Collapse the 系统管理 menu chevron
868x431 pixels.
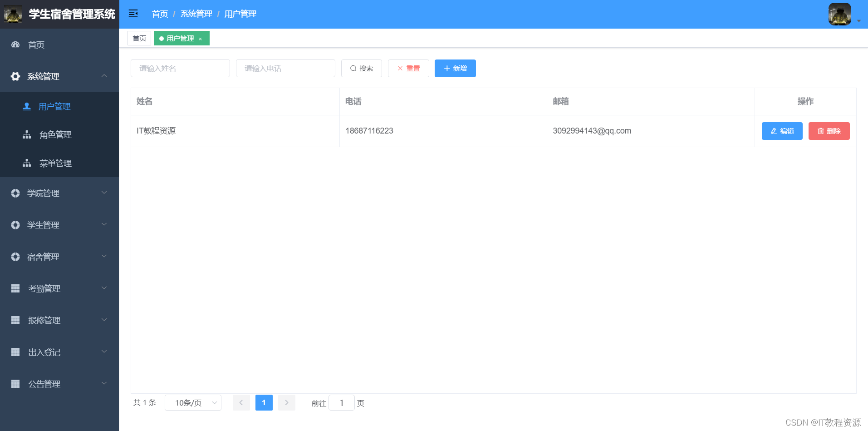[104, 76]
